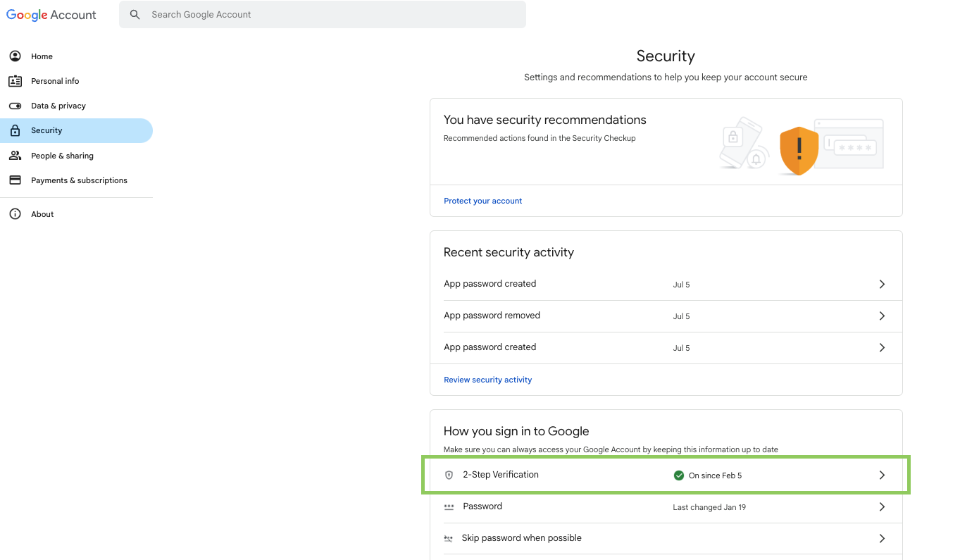Click Skip password when possible text
This screenshot has width=960, height=560.
(x=522, y=538)
